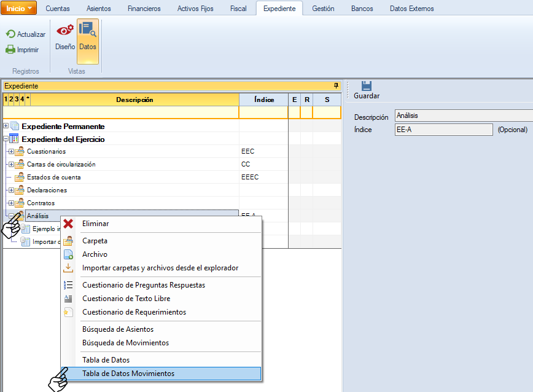533x392 pixels.
Task: Select Estados de cuenta tree item
Action: (53, 177)
